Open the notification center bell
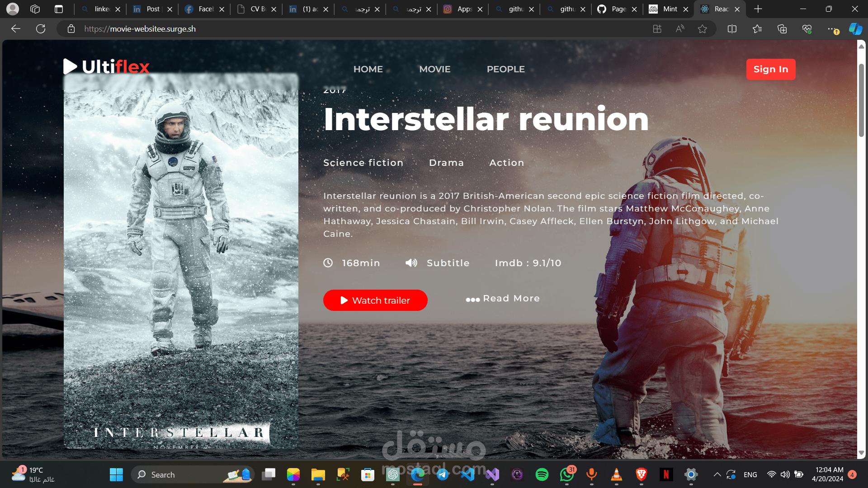Screen dimensions: 868x488 point(852,474)
